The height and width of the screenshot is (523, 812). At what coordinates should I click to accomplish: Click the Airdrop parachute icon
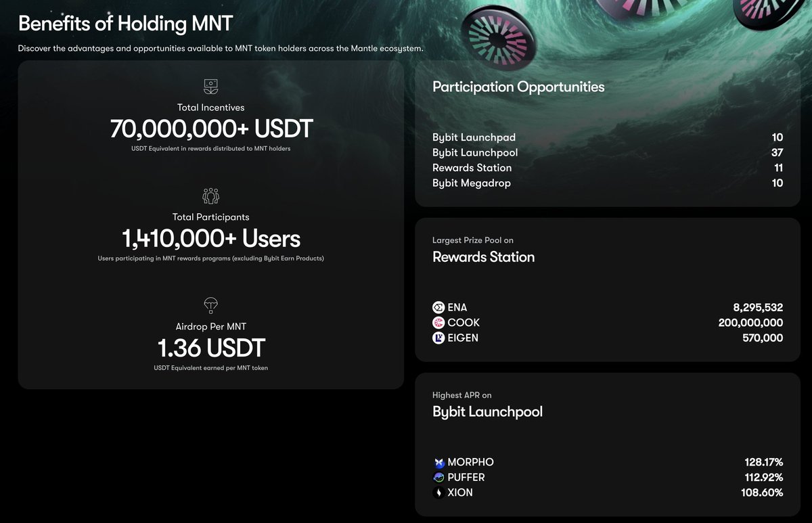click(x=211, y=304)
